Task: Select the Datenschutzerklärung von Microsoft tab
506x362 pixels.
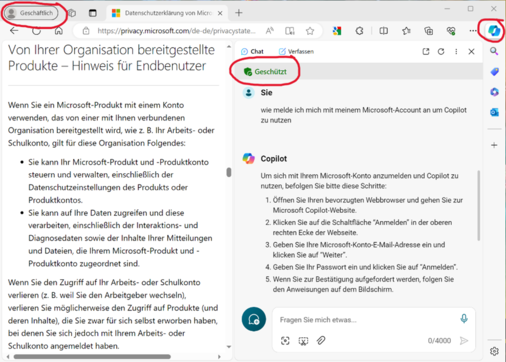Action: 167,13
